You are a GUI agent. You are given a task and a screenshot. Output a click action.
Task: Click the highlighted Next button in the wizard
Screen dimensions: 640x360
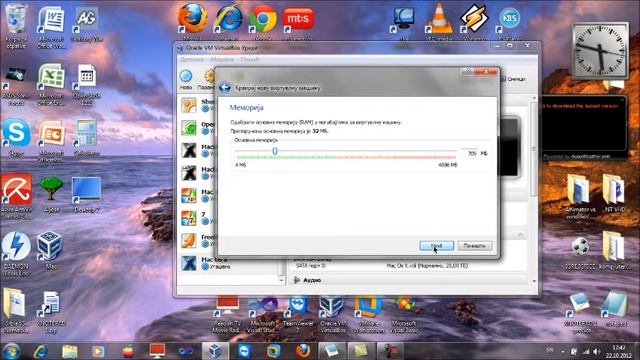pos(436,246)
